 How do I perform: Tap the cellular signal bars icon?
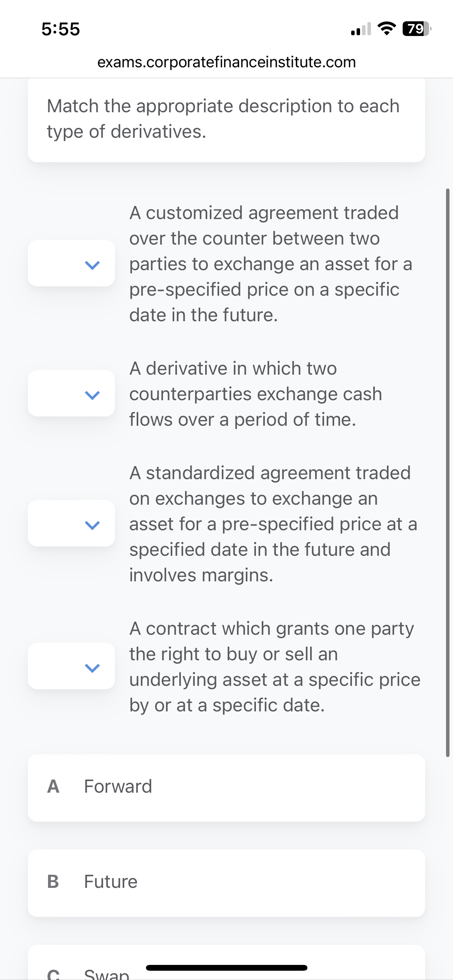(360, 29)
